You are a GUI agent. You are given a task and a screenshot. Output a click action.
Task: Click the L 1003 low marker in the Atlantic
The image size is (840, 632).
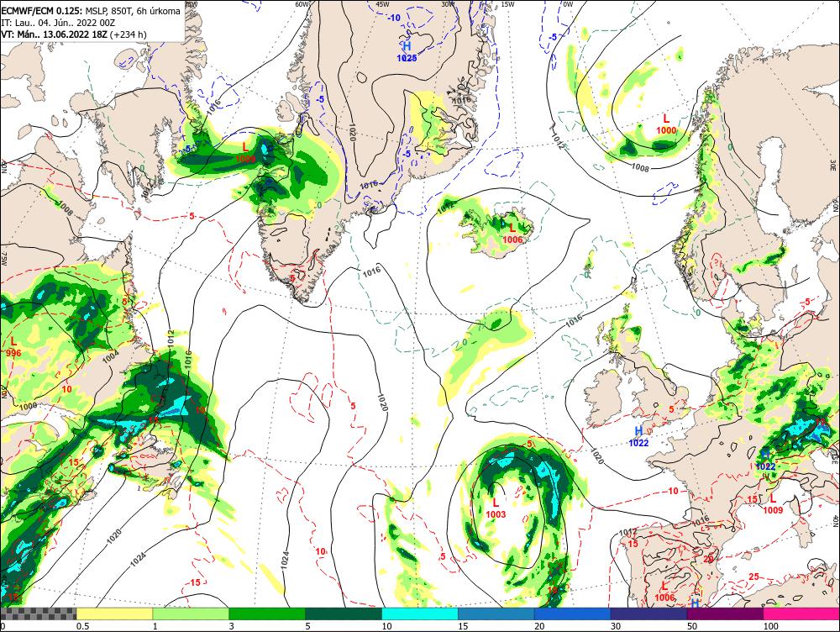496,508
